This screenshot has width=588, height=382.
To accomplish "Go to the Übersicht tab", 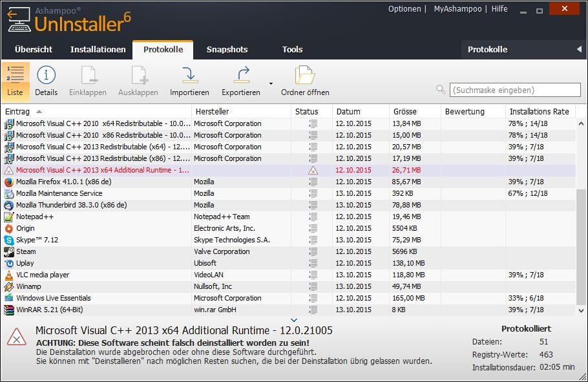I will (x=34, y=50).
